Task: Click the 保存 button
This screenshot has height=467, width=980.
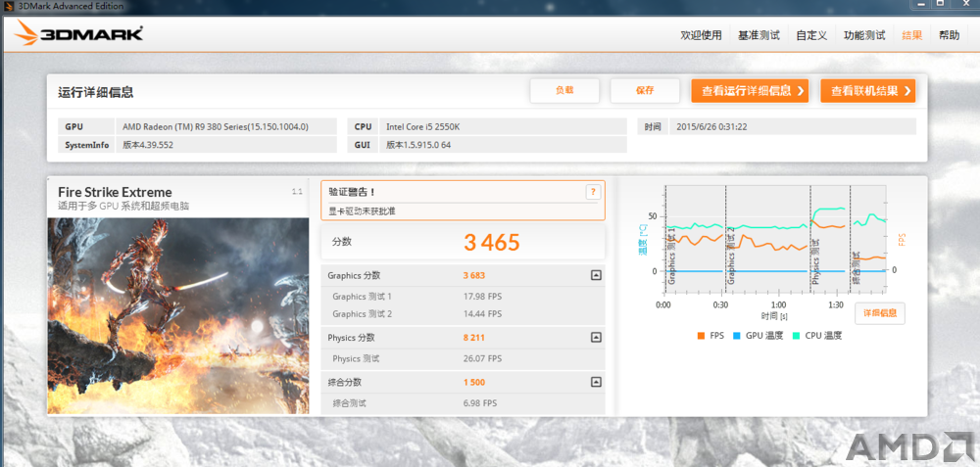Action: 645,90
